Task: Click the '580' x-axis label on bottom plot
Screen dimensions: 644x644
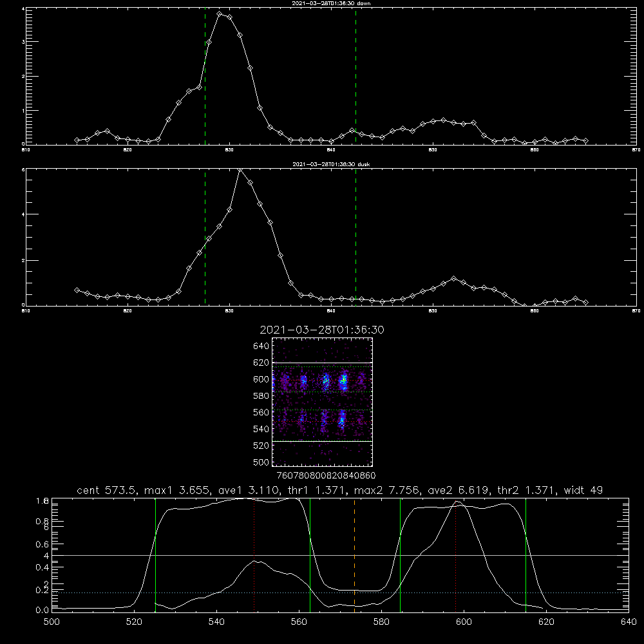Action: click(x=381, y=622)
